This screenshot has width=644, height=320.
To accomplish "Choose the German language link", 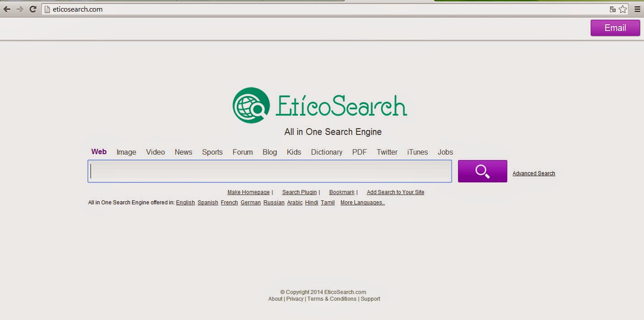I will tap(251, 203).
